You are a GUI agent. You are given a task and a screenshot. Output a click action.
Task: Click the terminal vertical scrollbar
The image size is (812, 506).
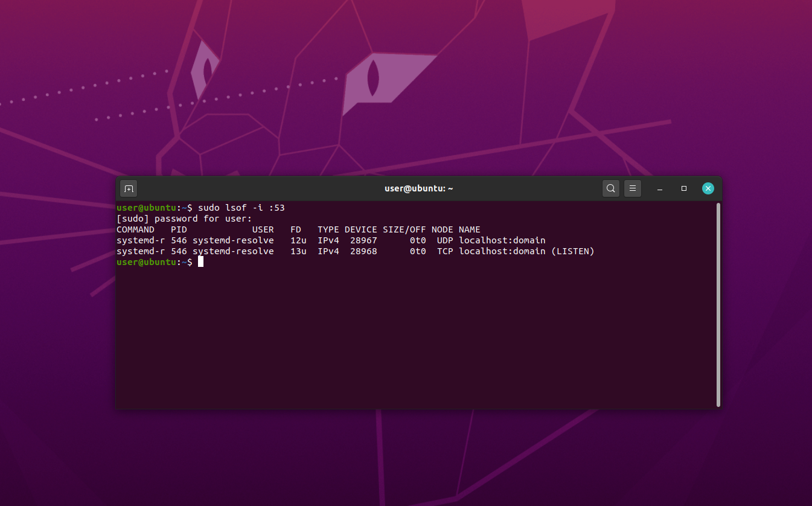(718, 305)
